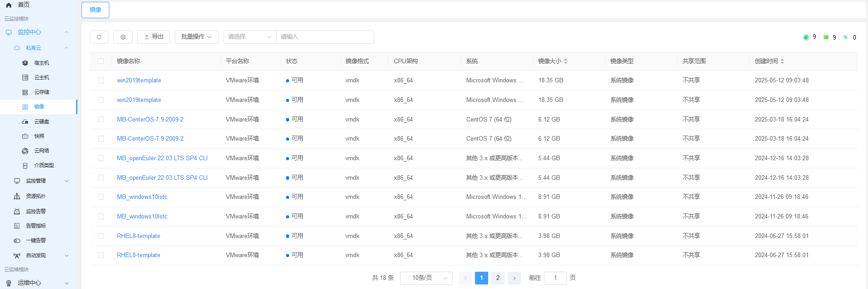Click the home icon beside 首页
The image size is (868, 289).
pos(9,5)
